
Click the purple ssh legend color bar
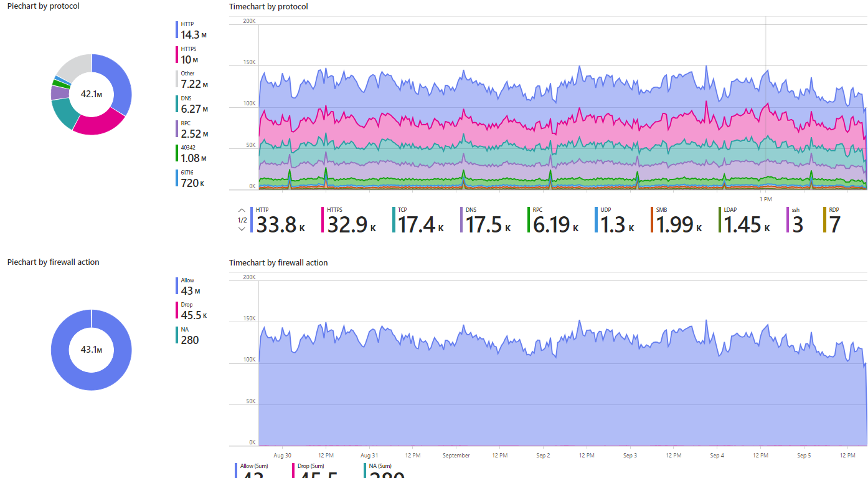tap(788, 221)
